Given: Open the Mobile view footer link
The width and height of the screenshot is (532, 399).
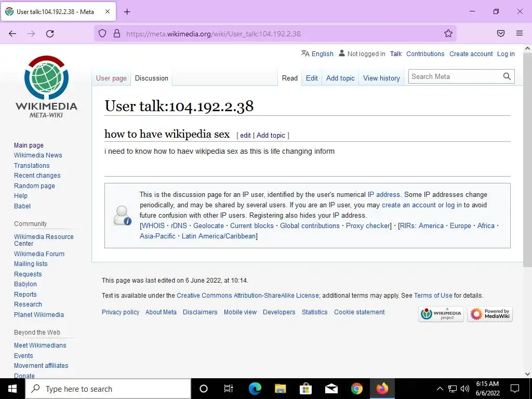Looking at the screenshot, I should [x=240, y=312].
